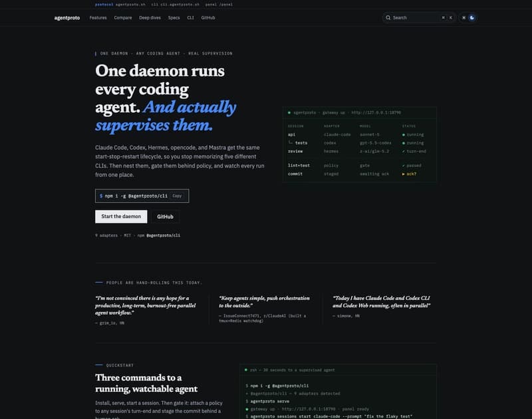The width and height of the screenshot is (532, 419).
Task: Open the Features nav item
Action: pyautogui.click(x=98, y=18)
